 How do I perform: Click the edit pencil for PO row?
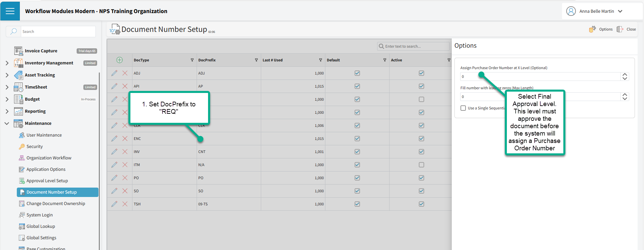(x=114, y=178)
